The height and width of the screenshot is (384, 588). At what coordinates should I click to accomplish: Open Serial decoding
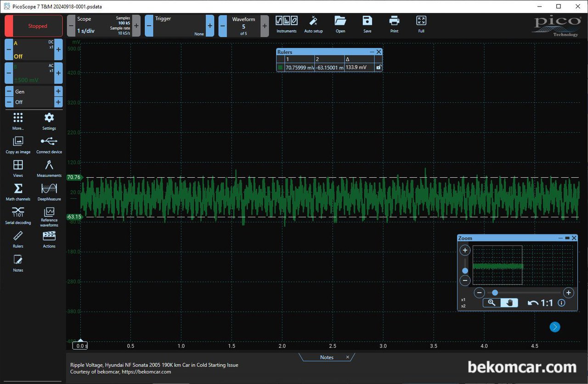click(18, 216)
